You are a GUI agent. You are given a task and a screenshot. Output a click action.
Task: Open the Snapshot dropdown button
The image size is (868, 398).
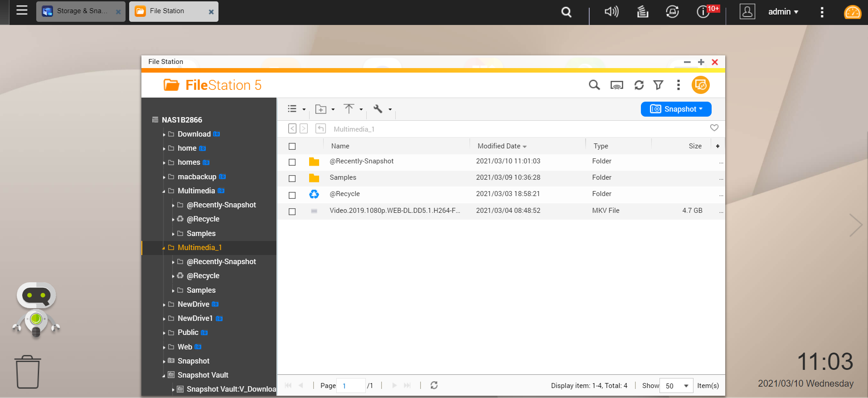pyautogui.click(x=676, y=109)
